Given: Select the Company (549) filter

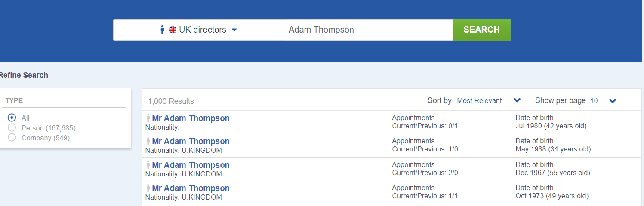Looking at the screenshot, I should pos(12,137).
